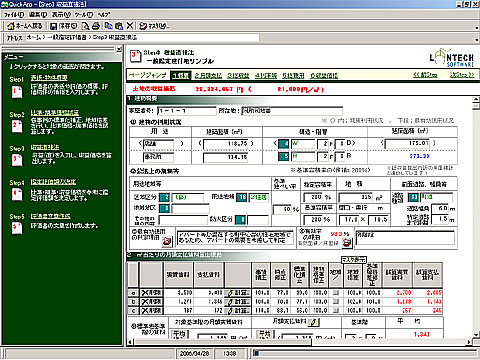Click the building area field showing 118.75
The height and width of the screenshot is (360, 480).
click(226, 144)
